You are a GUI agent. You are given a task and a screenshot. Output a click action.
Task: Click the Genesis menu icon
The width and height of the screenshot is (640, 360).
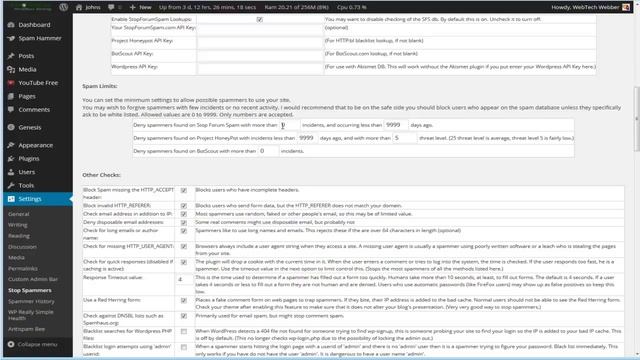(x=11, y=127)
